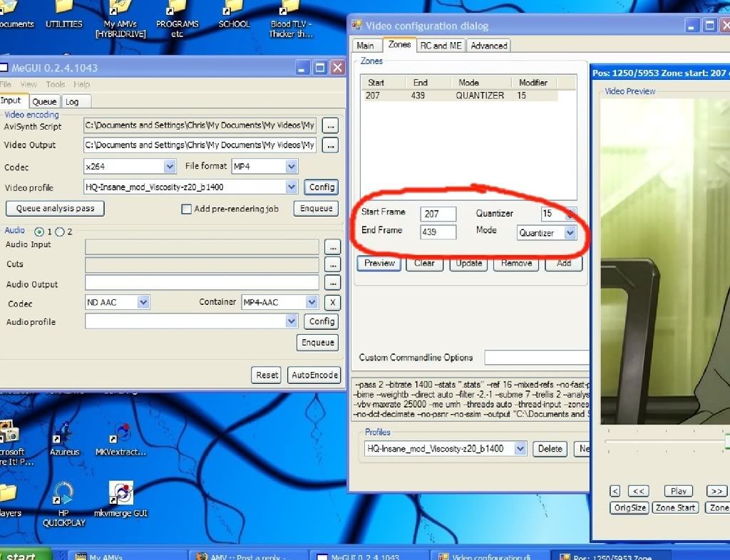Click Config next to Audio profile

click(322, 321)
